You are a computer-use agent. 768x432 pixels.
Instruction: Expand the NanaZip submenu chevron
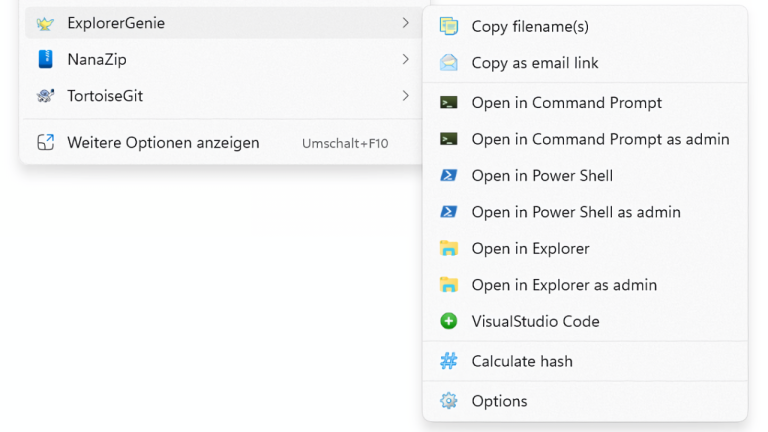406,59
